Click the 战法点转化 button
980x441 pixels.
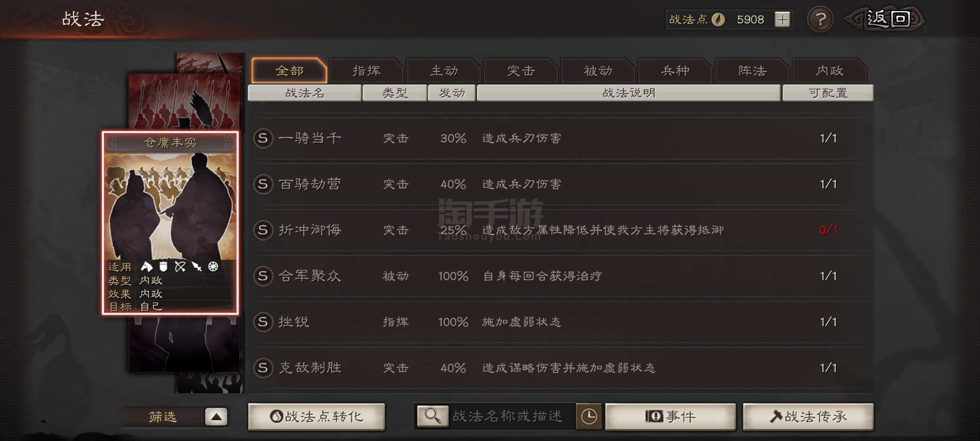pyautogui.click(x=316, y=416)
